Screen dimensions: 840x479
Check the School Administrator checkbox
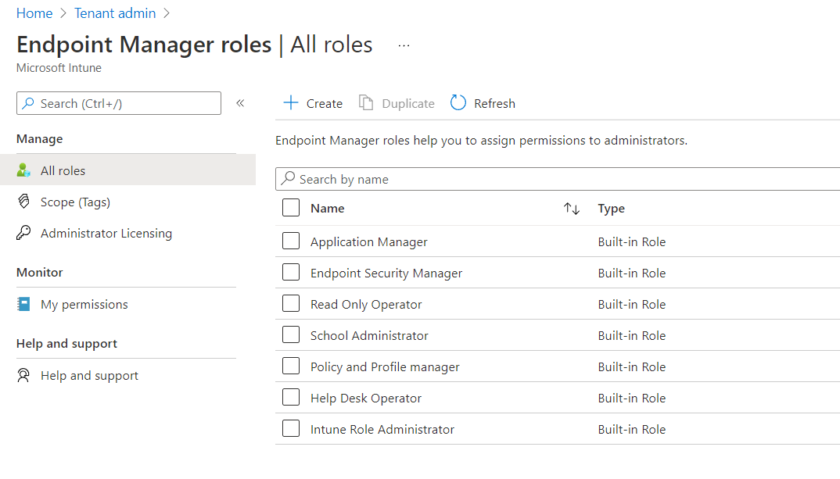291,335
